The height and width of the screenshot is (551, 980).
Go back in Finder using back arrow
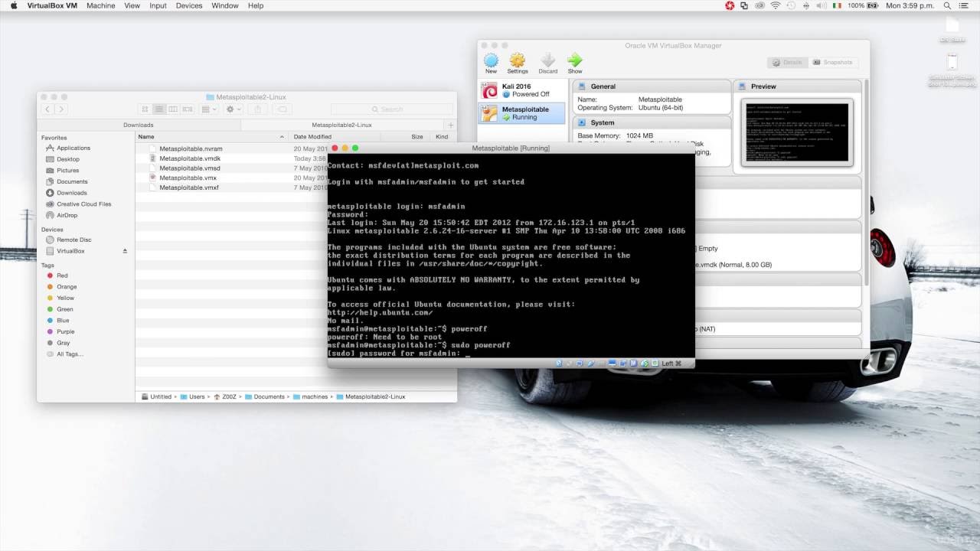[x=47, y=109]
